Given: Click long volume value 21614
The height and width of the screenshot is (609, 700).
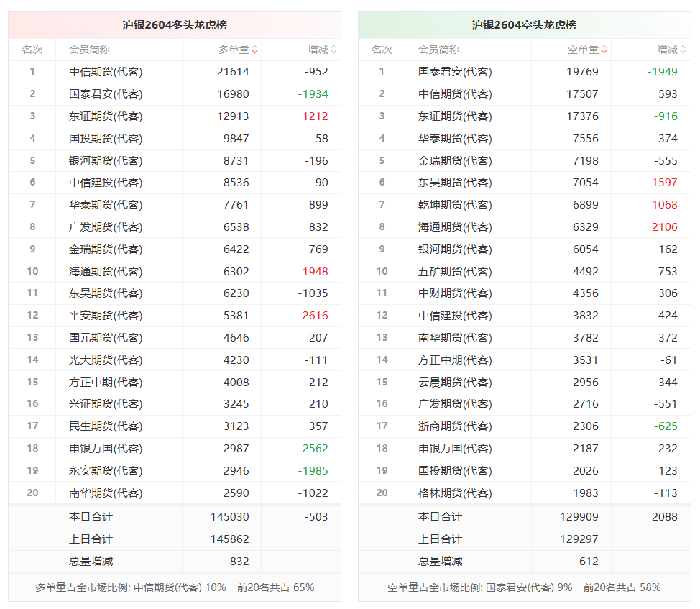Looking at the screenshot, I should click(233, 72).
